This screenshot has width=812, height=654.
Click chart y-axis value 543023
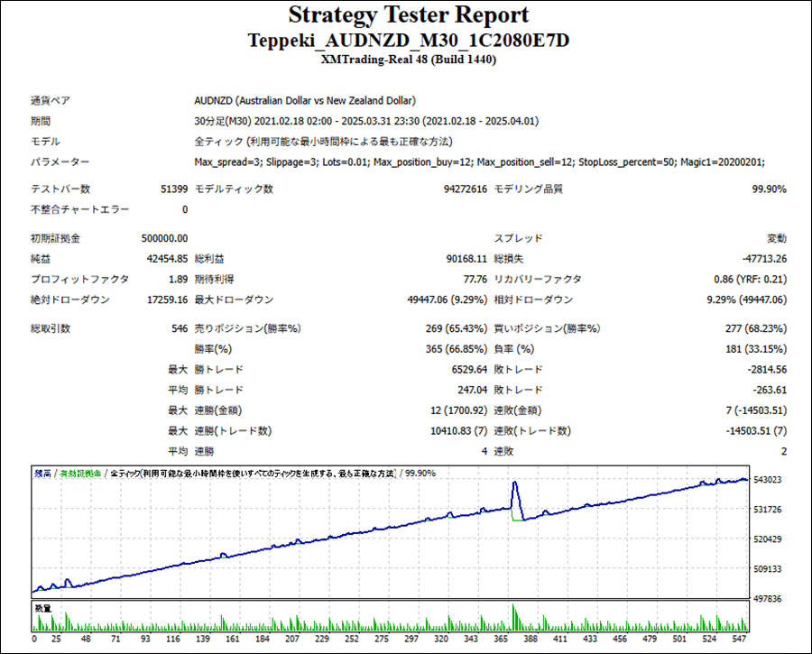coord(768,480)
